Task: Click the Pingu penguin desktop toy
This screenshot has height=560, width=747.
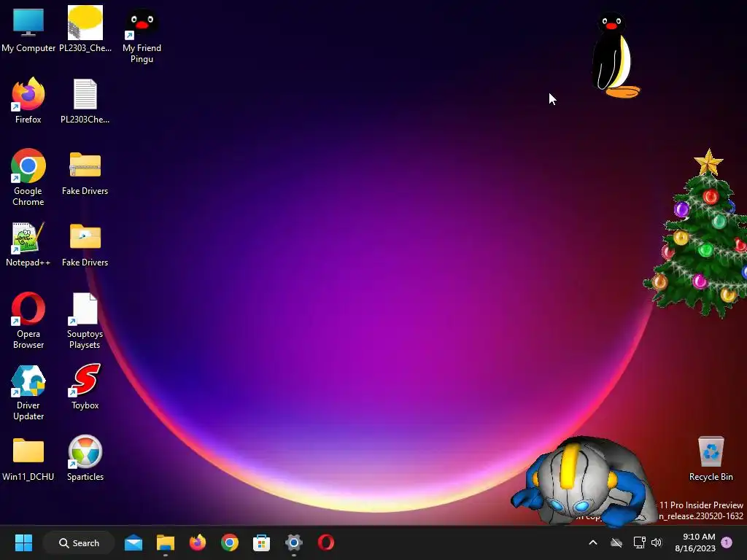Action: pos(614,55)
